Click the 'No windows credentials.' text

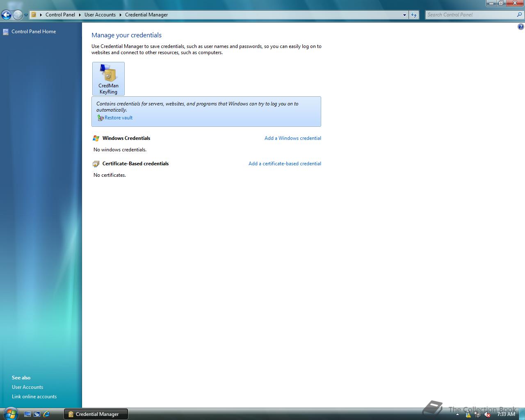tap(120, 150)
